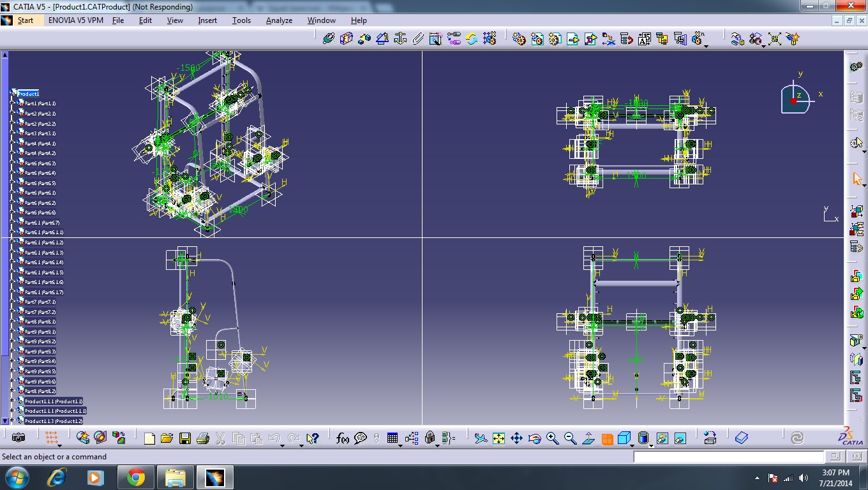Open the ENOVIA V5 VPM menu
Image resolution: width=868 pixels, height=490 pixels.
(x=76, y=20)
